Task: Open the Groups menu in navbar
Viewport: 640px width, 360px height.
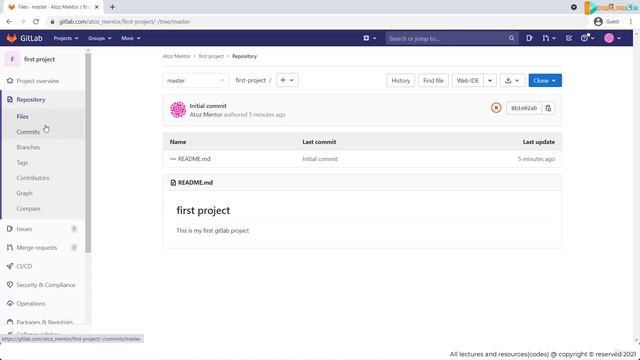Action: click(x=100, y=38)
